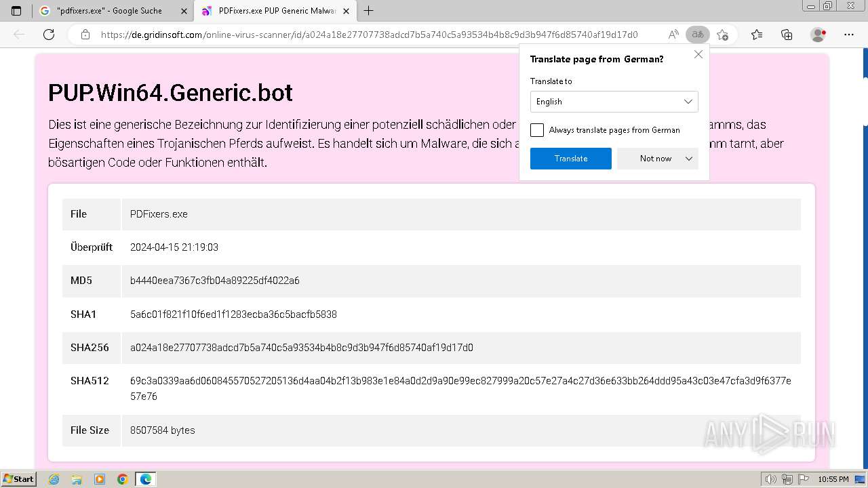Viewport: 868px width, 488px height.
Task: Go back to the previous page
Action: click(19, 35)
